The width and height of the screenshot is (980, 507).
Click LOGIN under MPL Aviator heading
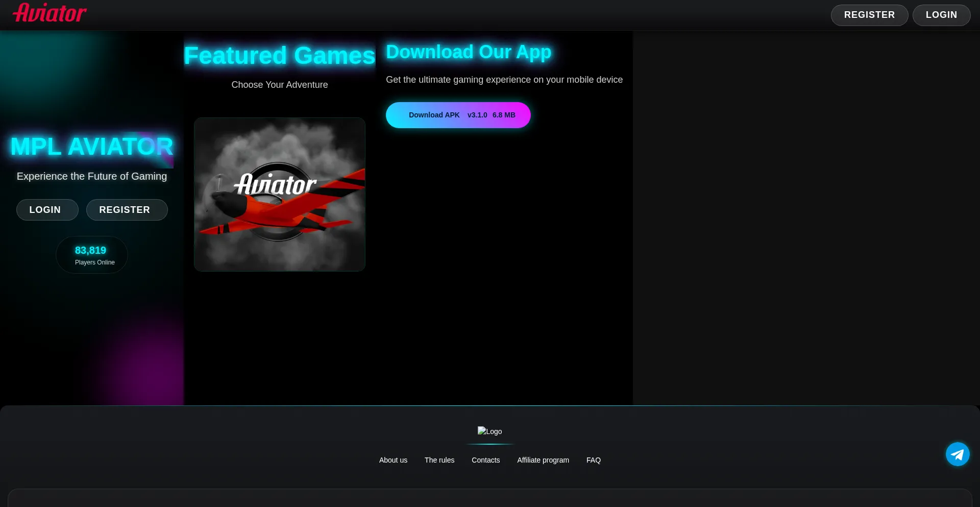47,210
